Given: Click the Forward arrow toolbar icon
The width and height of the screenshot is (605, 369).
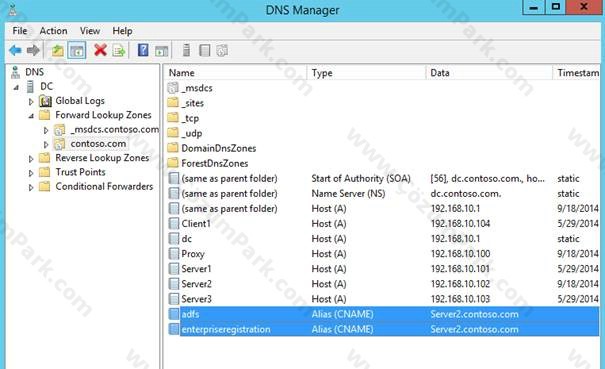Looking at the screenshot, I should (33, 50).
